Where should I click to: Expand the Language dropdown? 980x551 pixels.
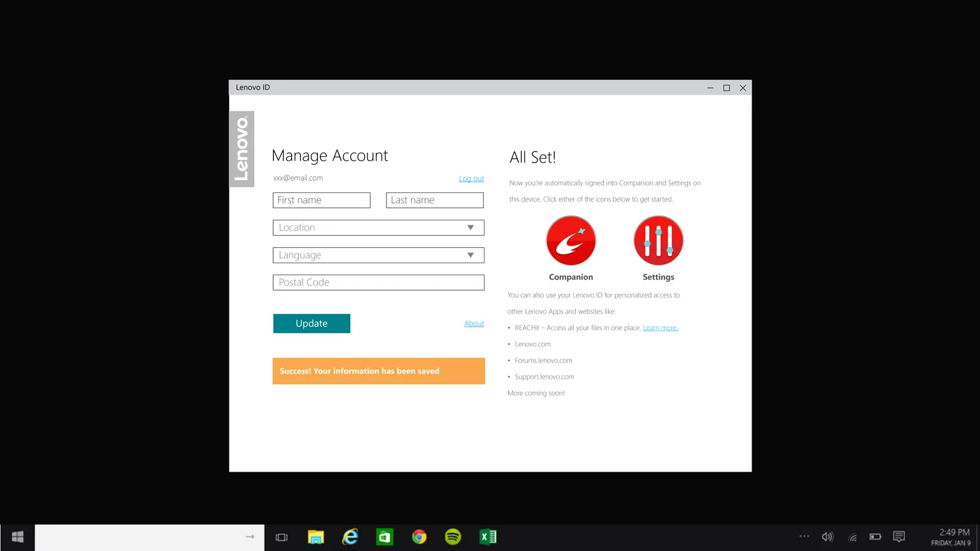click(379, 255)
